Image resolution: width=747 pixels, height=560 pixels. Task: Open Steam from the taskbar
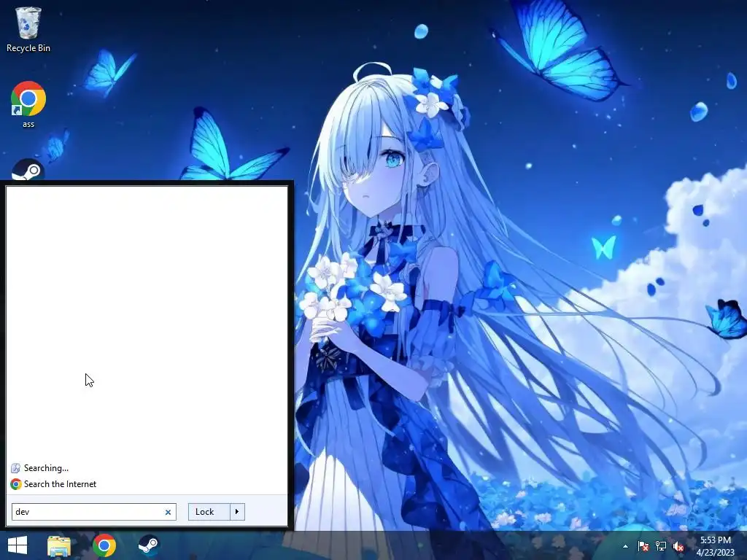[149, 545]
